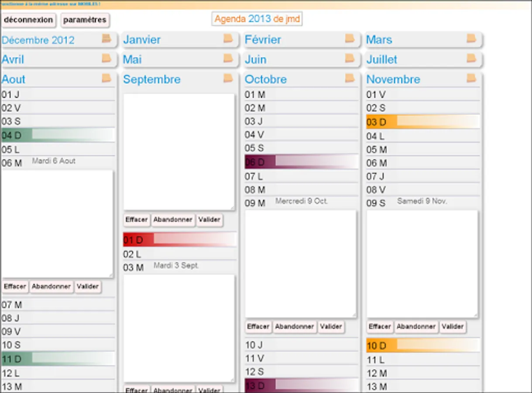The image size is (532, 393).
Task: Select day 01 J in Aout
Action: point(58,94)
